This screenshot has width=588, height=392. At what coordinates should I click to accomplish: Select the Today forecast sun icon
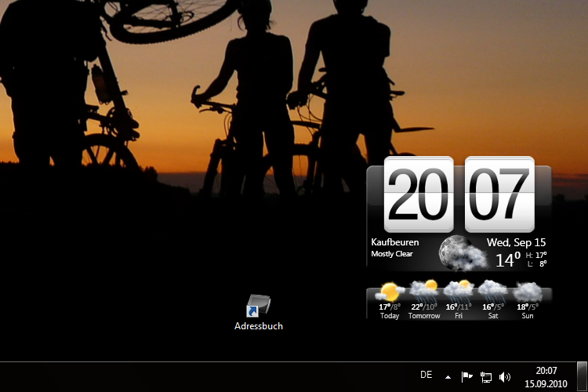(x=390, y=292)
